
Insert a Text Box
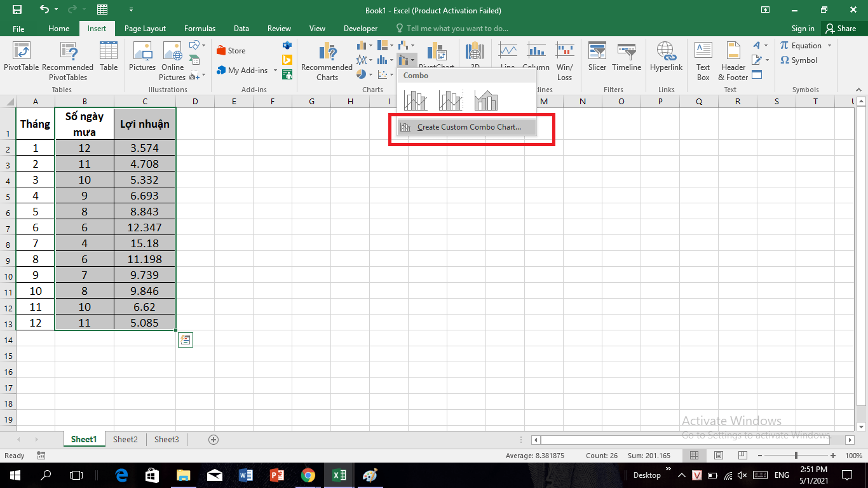point(703,61)
